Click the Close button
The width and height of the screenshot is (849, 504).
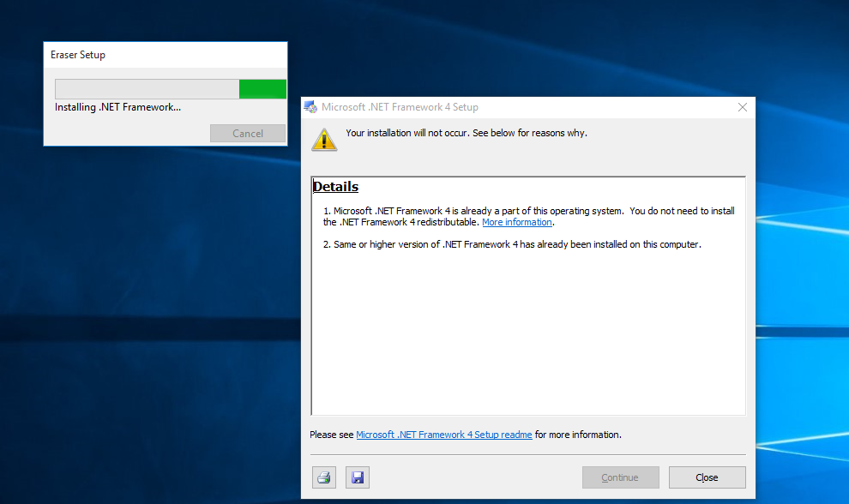point(707,477)
